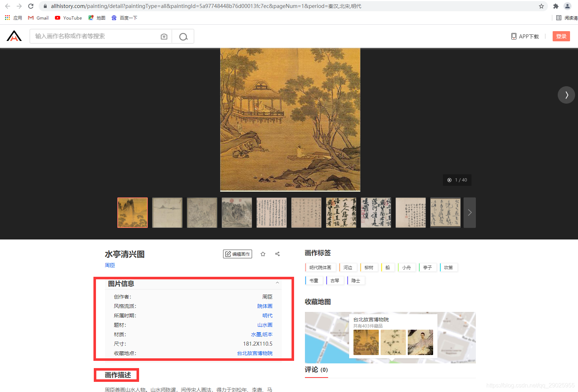The image size is (578, 392).
Task: Open the 明代 period link
Action: point(267,316)
